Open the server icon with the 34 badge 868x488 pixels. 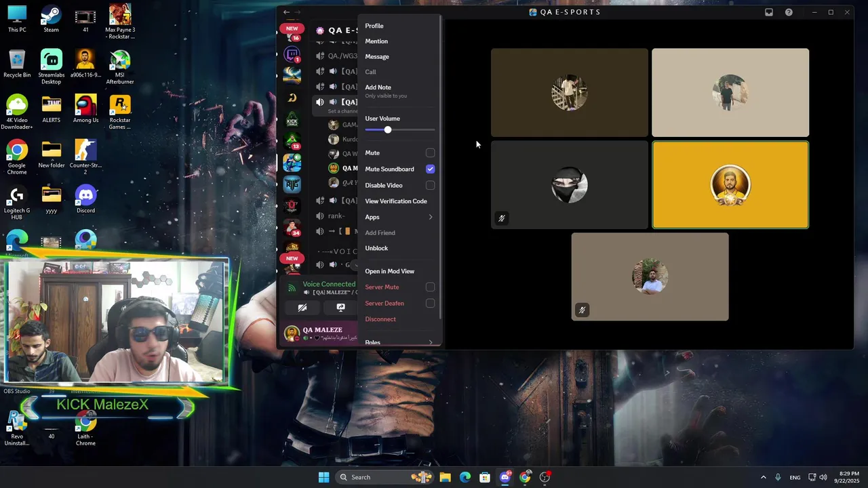pos(292,227)
